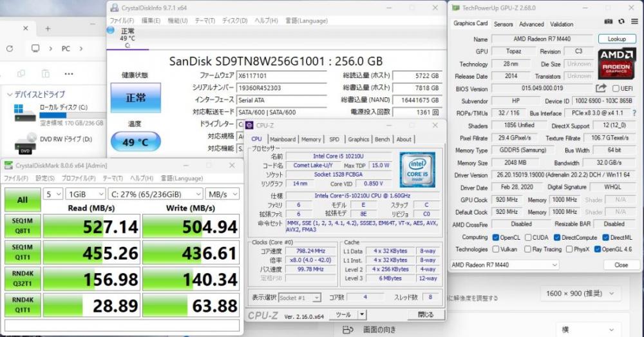Open the Socket #1 dropdown in CPU-Z
Viewport: 644px width, 337px height.
(299, 298)
